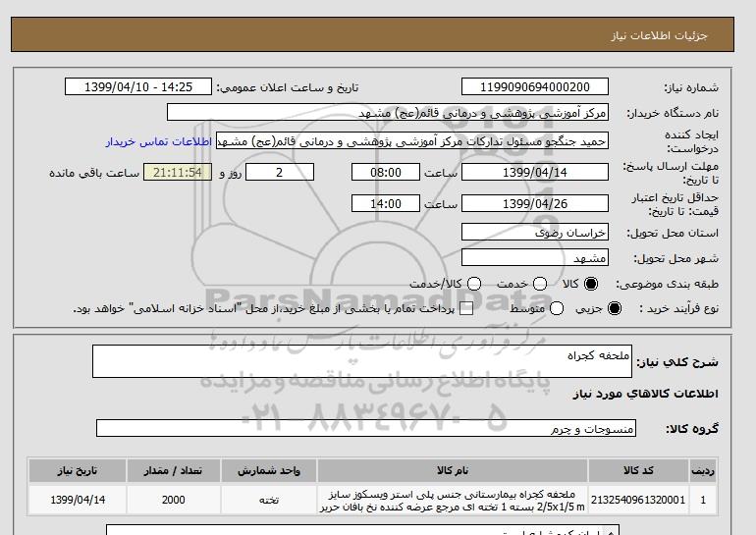The width and height of the screenshot is (756, 535).
Task: Click the 14:00 validity time field
Action: pos(386,203)
